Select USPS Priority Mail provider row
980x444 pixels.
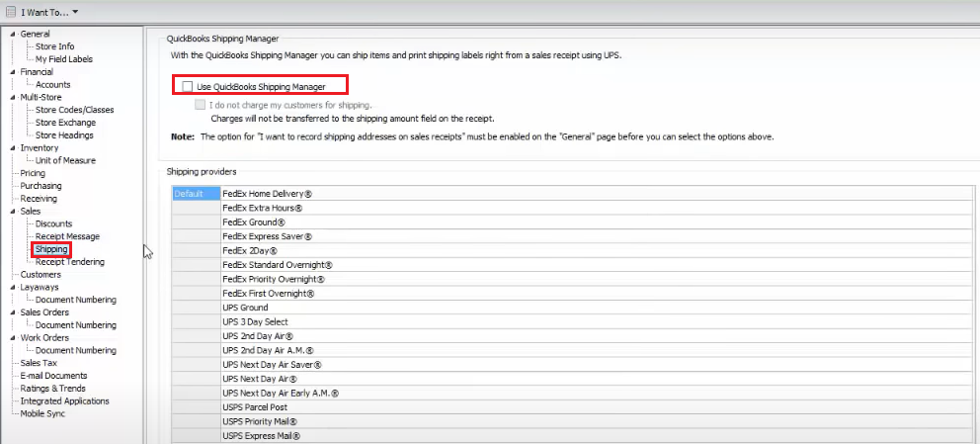(x=597, y=421)
